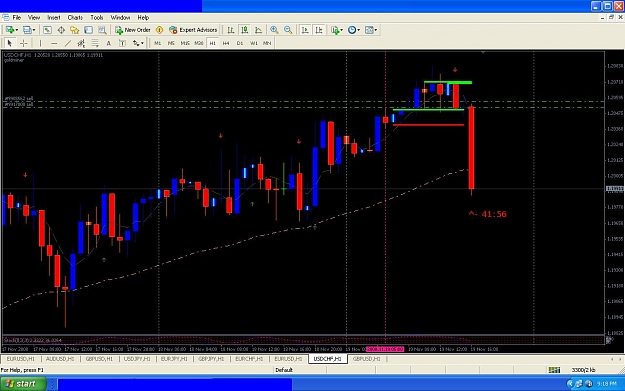Toggle the Expert Advisors button

point(193,30)
